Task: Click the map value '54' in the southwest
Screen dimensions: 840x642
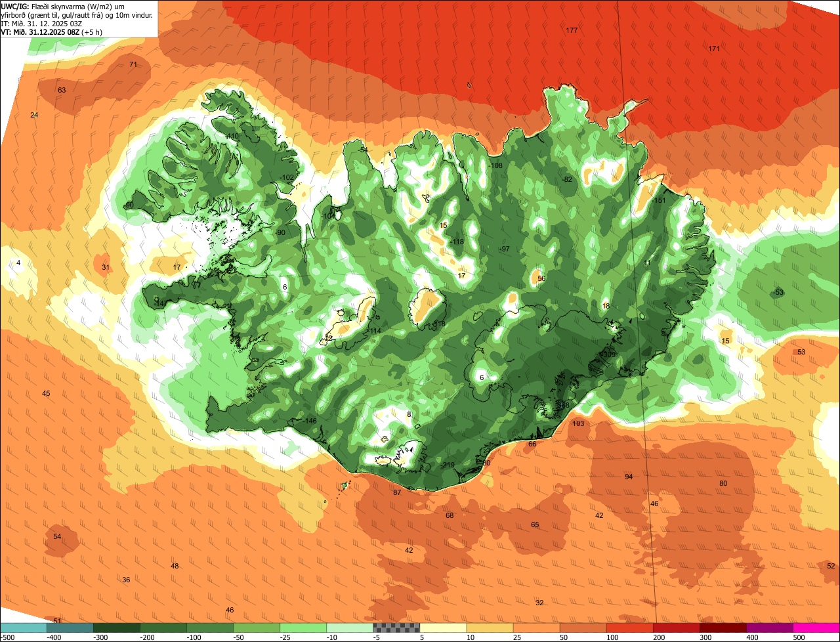Action: point(57,536)
